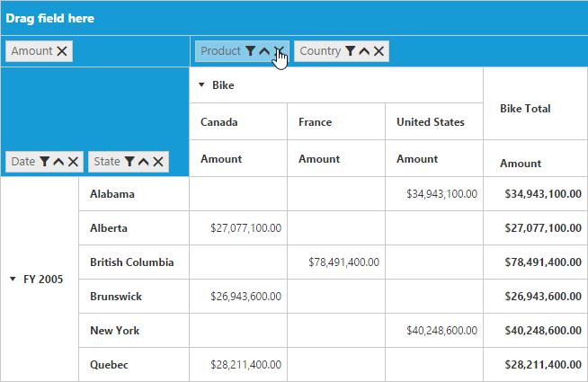Remove the Product field with its X icon
Screen dimensions: 588x382
click(x=280, y=51)
